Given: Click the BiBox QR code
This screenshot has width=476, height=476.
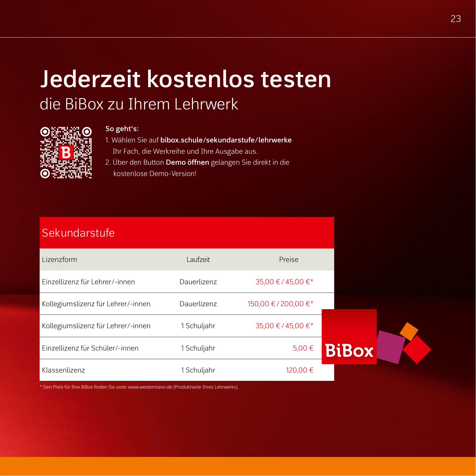Looking at the screenshot, I should [x=66, y=153].
